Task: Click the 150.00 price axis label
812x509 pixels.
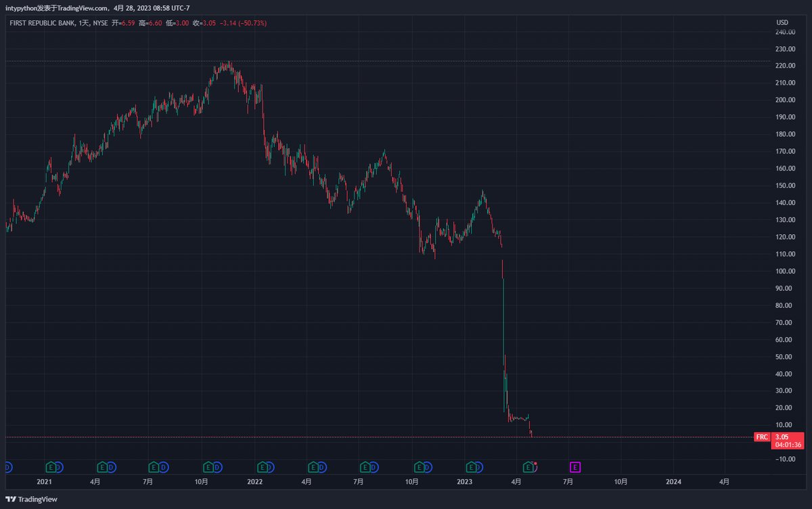Action: pos(785,186)
